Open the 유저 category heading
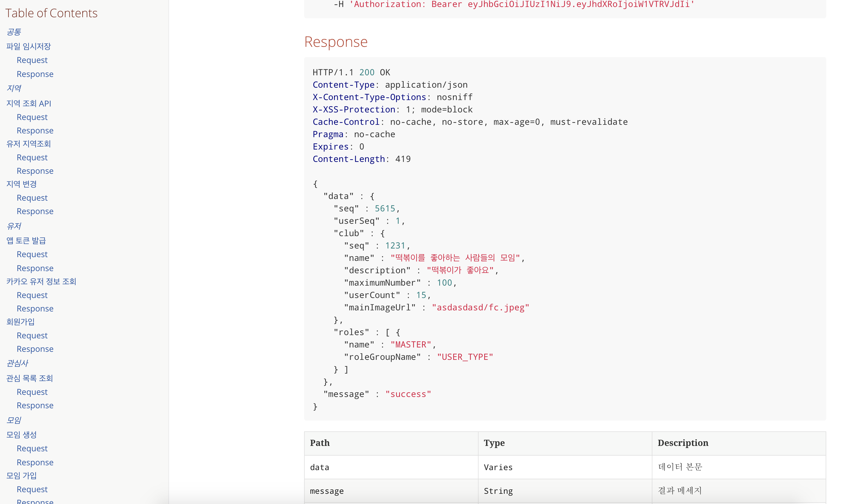The image size is (858, 504). coord(14,226)
